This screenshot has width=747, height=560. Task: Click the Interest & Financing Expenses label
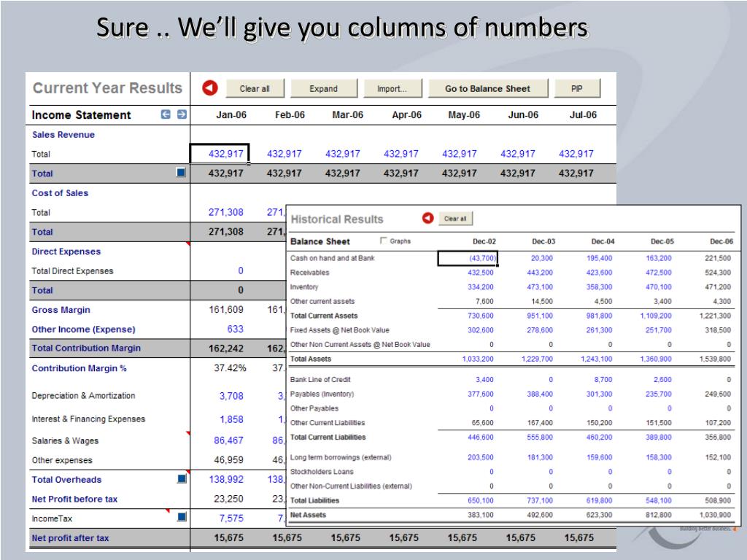coord(88,419)
